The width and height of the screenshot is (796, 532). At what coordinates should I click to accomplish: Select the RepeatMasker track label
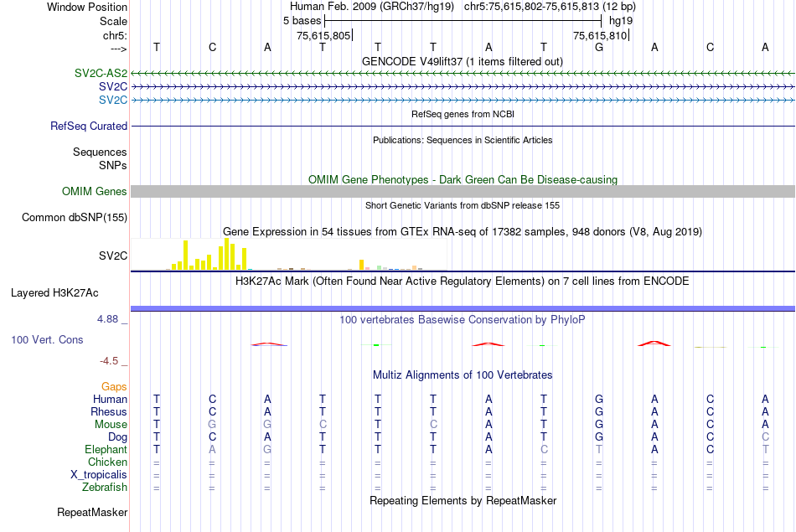pos(92,512)
